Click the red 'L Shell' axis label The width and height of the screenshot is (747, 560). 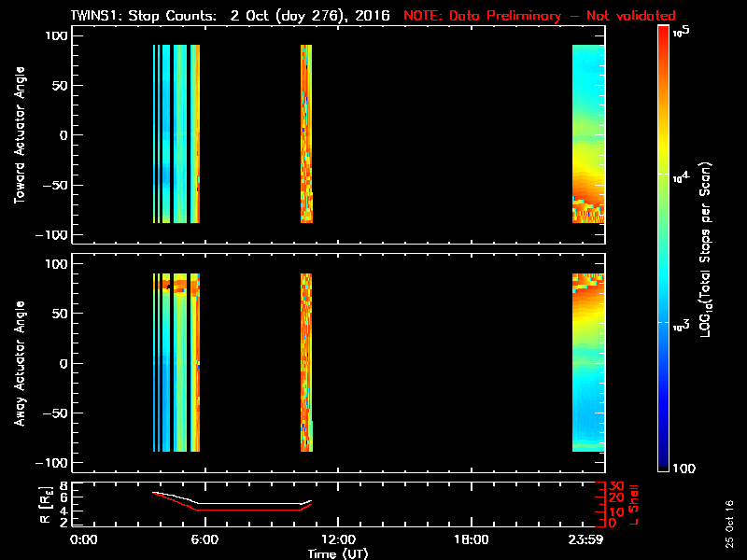(633, 504)
